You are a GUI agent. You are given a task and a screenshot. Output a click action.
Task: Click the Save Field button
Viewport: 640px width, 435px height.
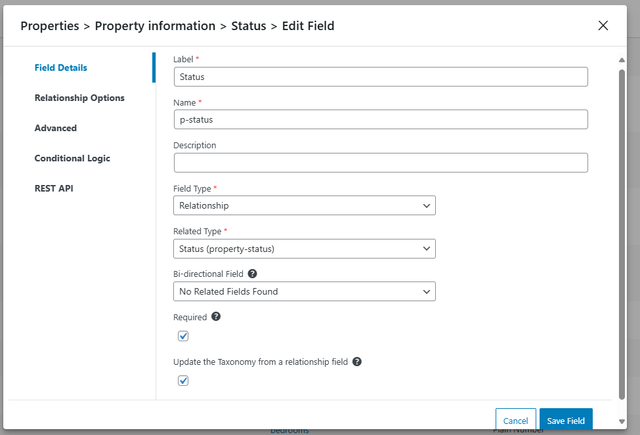coord(566,419)
